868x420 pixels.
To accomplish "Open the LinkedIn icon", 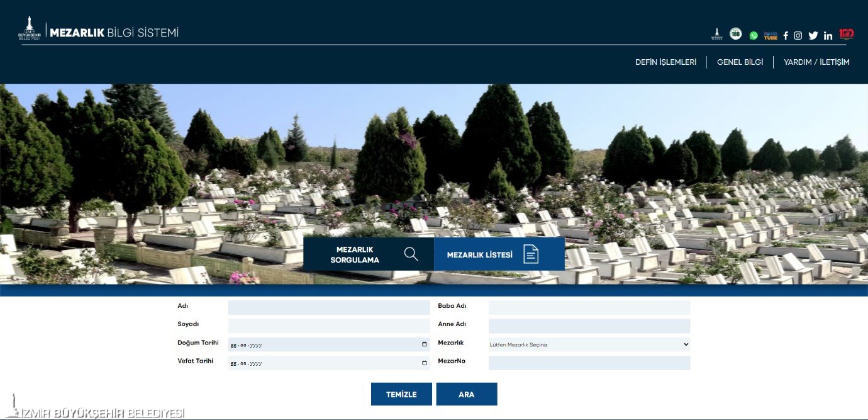I will click(x=828, y=35).
